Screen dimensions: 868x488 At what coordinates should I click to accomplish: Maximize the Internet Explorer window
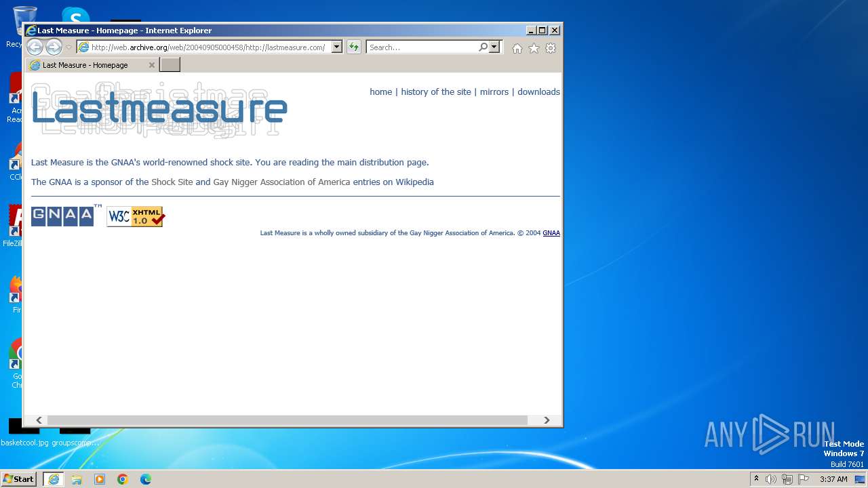pyautogui.click(x=542, y=30)
